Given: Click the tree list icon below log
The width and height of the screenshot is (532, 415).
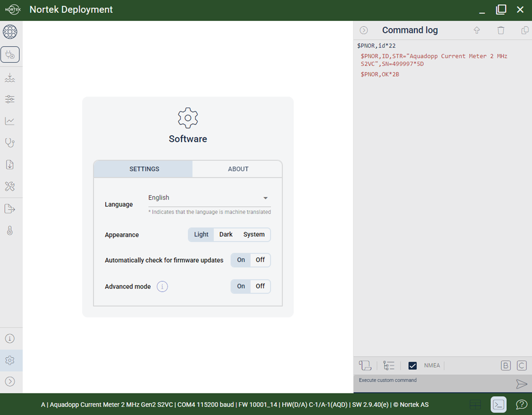Looking at the screenshot, I should pos(389,366).
